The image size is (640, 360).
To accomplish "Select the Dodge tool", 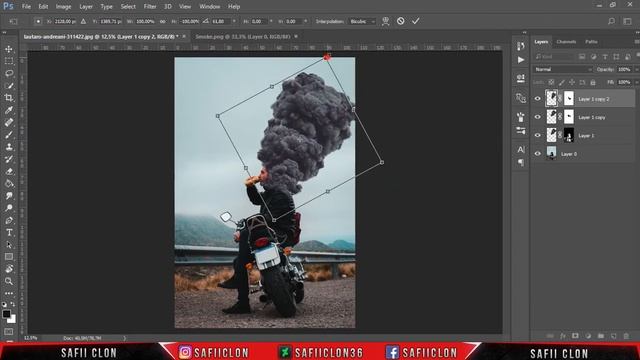I will point(9,208).
